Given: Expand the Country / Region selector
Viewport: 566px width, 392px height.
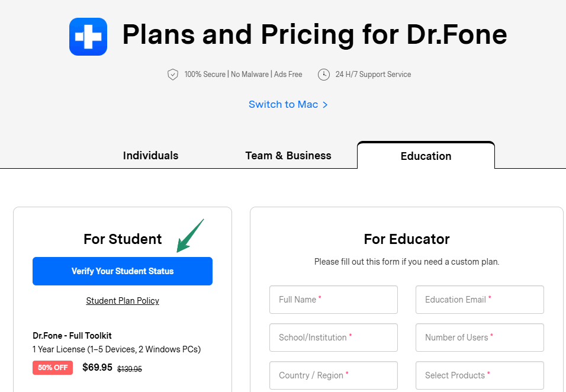Looking at the screenshot, I should (333, 375).
